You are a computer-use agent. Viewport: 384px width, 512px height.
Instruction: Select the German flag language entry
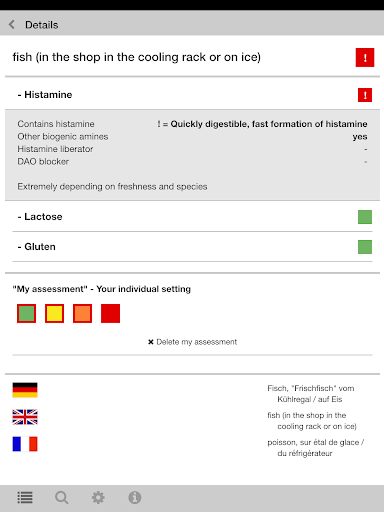pyautogui.click(x=25, y=390)
